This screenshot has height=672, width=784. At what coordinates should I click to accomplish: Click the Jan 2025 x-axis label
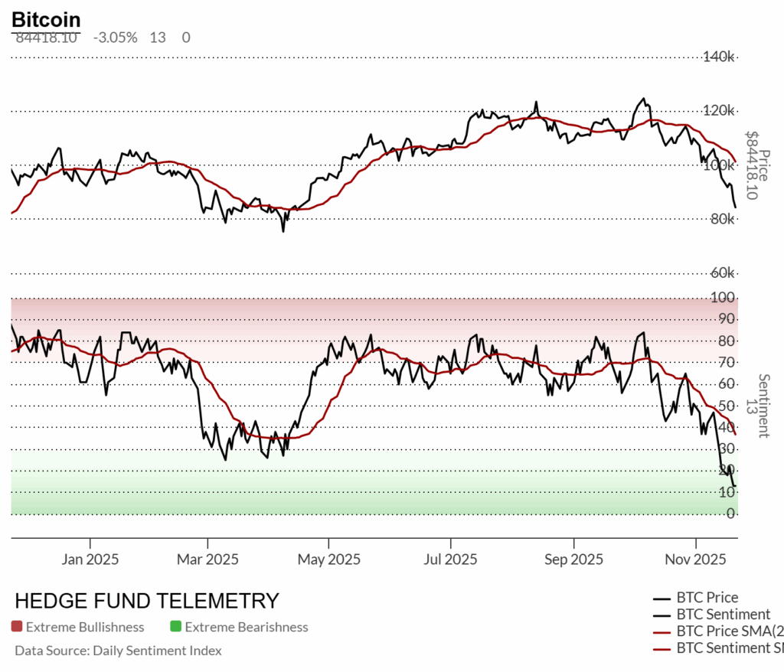[90, 559]
